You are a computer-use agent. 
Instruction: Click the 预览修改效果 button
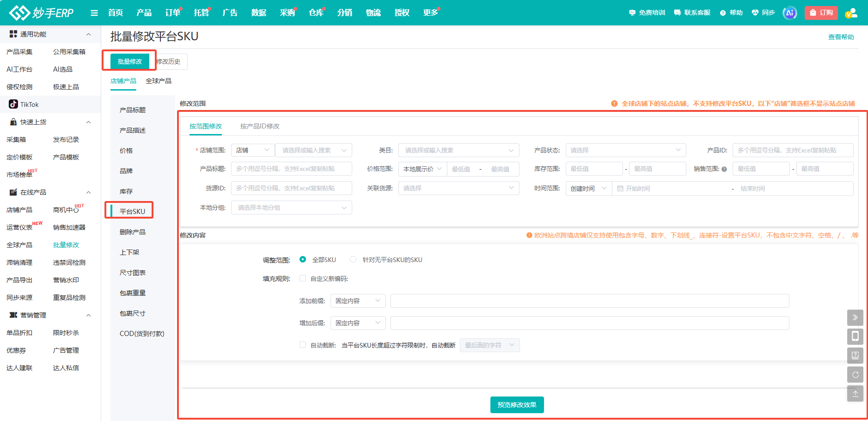[x=517, y=405]
